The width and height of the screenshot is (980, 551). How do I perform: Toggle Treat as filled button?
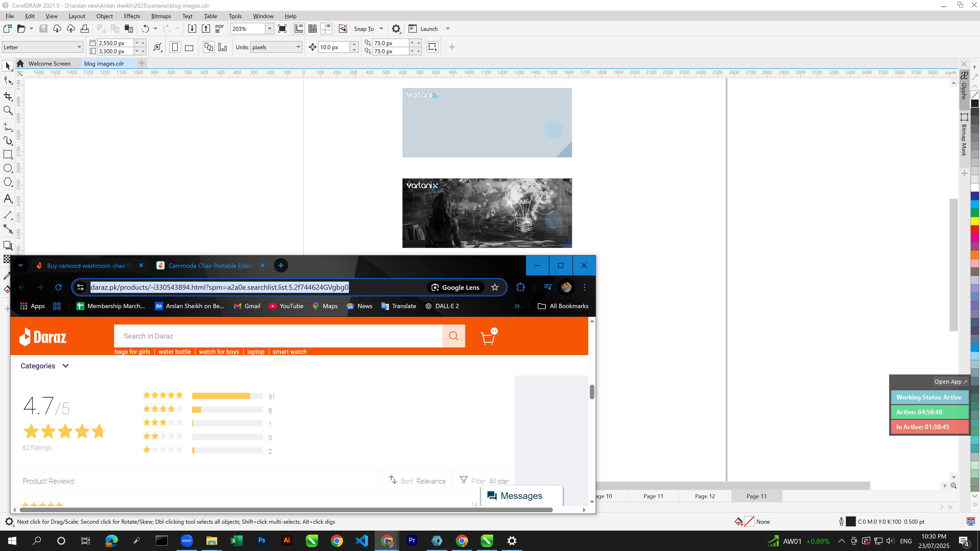click(433, 47)
